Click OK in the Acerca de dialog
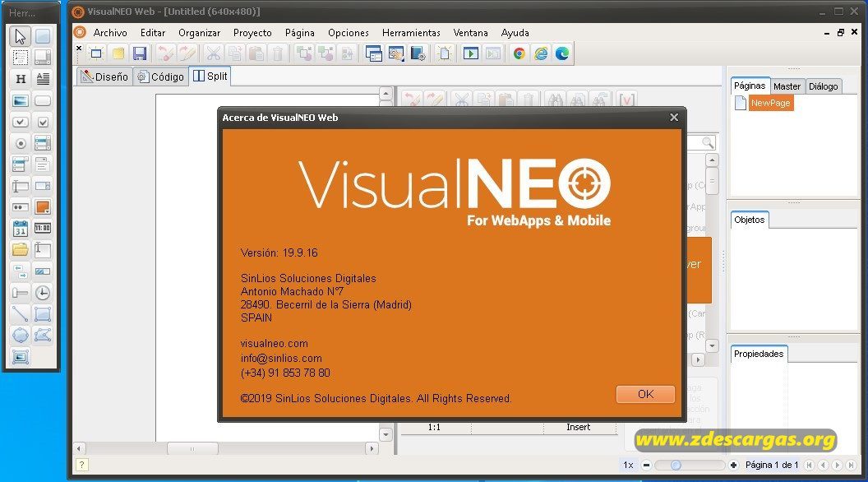The image size is (868, 482). pyautogui.click(x=645, y=394)
